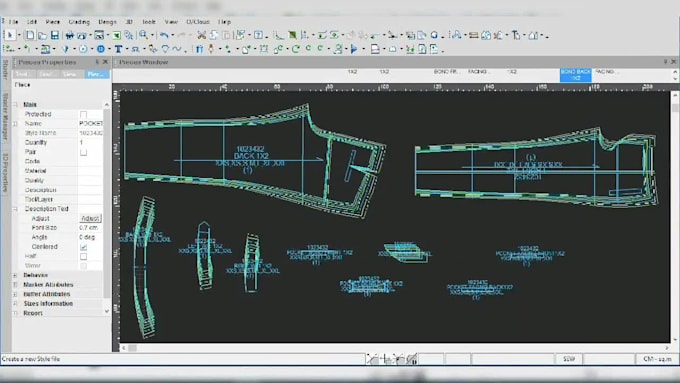
Task: Create a new style file icon
Action: click(30, 36)
